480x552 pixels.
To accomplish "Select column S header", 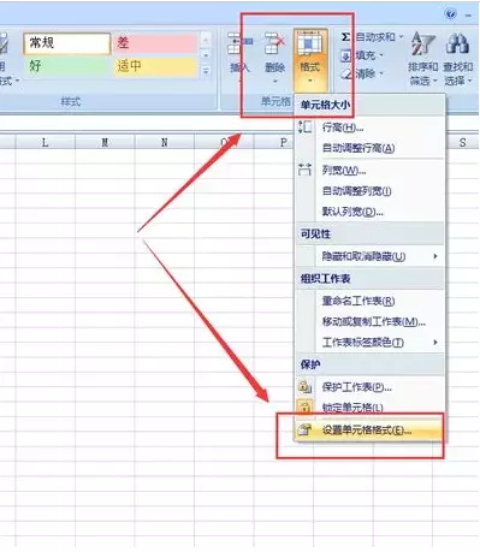I will (463, 143).
